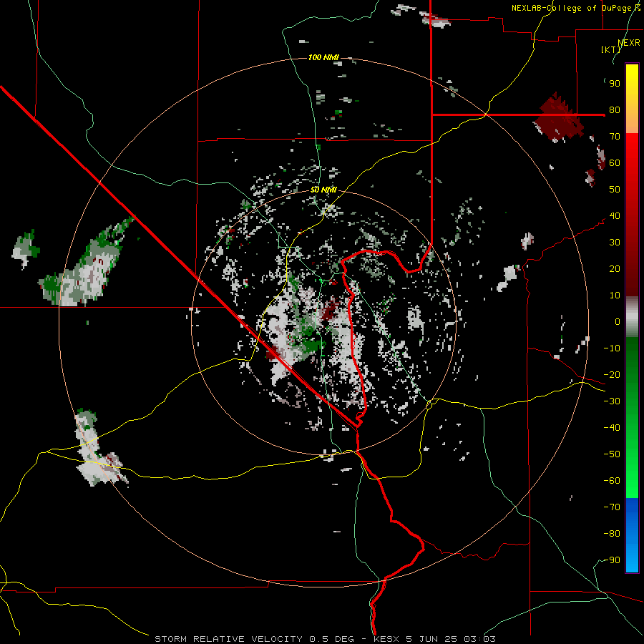Click the NEXR label above the color scale
644x644 pixels.
[x=628, y=43]
